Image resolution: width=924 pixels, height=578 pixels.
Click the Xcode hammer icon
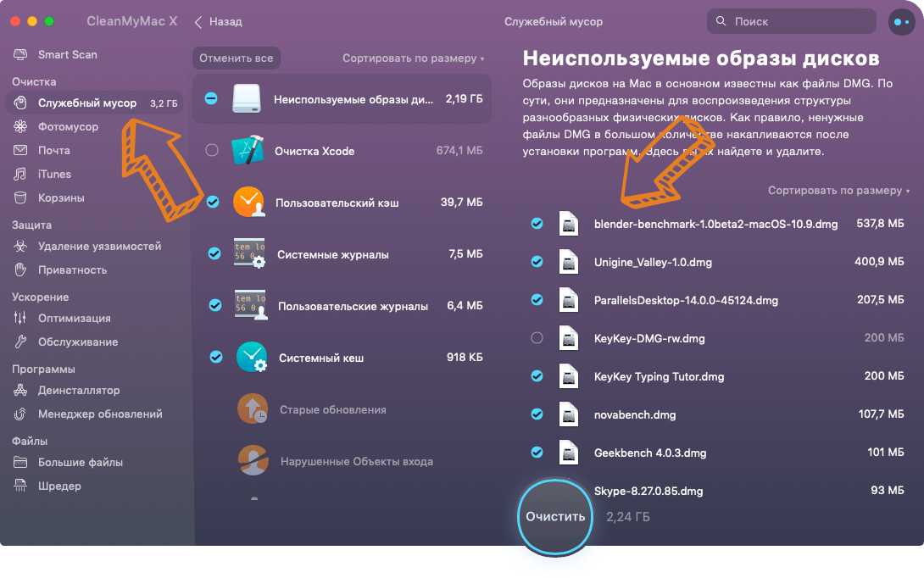tap(248, 150)
